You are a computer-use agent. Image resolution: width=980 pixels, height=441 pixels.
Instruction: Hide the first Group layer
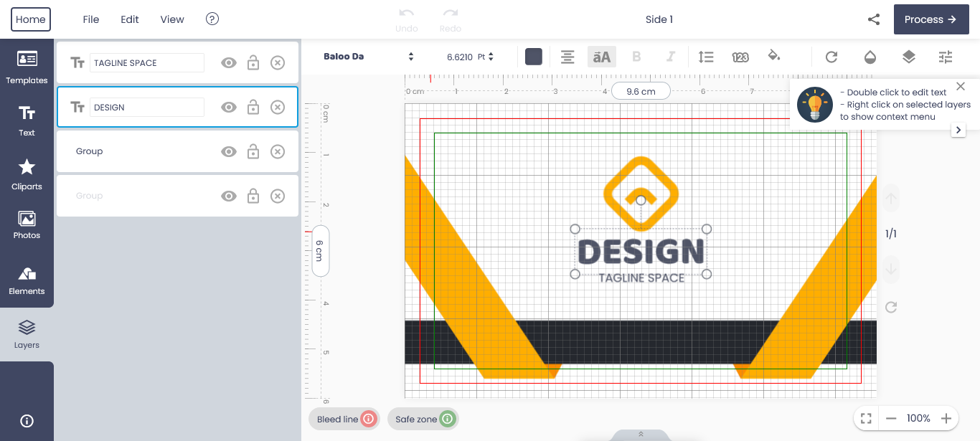pyautogui.click(x=229, y=152)
